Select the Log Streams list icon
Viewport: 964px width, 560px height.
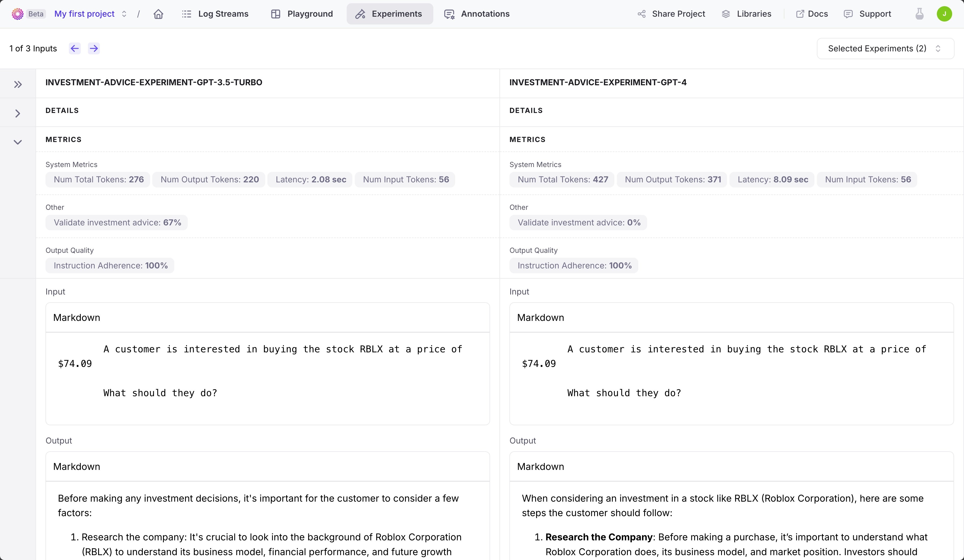coord(187,14)
